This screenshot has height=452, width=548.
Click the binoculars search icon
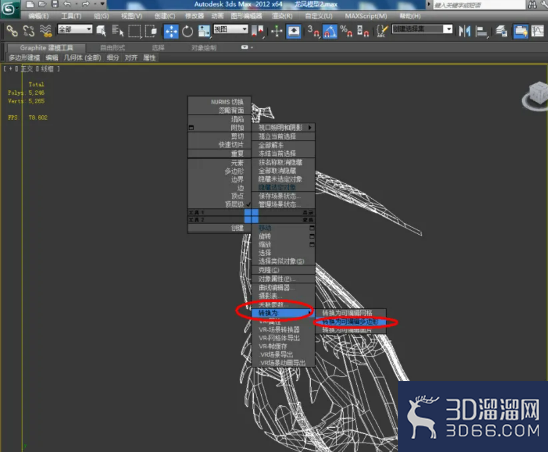pyautogui.click(x=532, y=5)
